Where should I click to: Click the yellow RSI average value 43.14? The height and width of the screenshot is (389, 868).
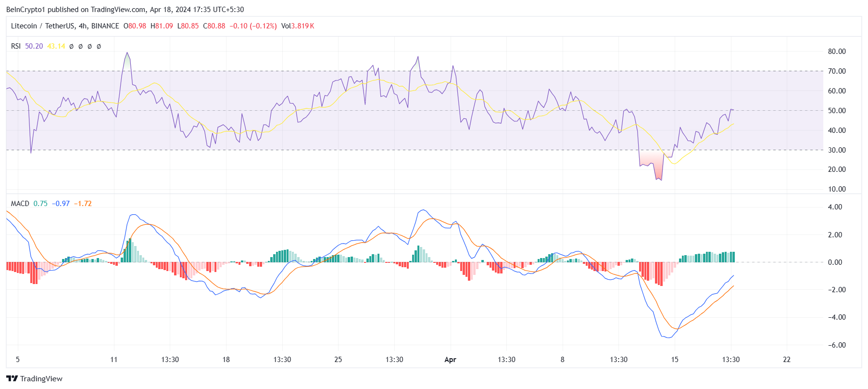[56, 46]
